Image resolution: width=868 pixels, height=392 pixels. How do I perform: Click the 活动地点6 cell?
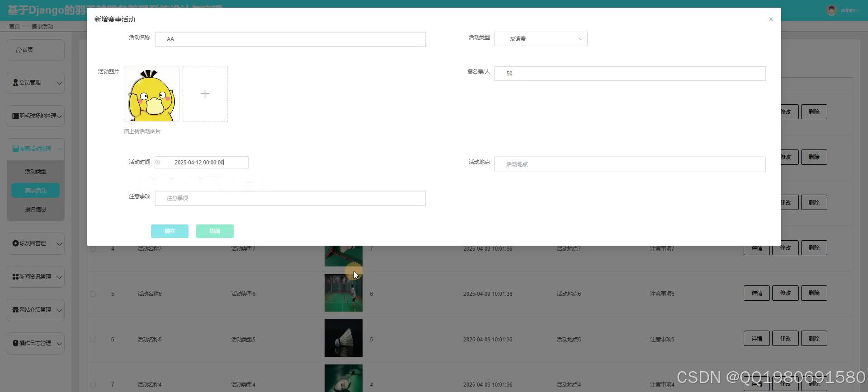tap(569, 294)
